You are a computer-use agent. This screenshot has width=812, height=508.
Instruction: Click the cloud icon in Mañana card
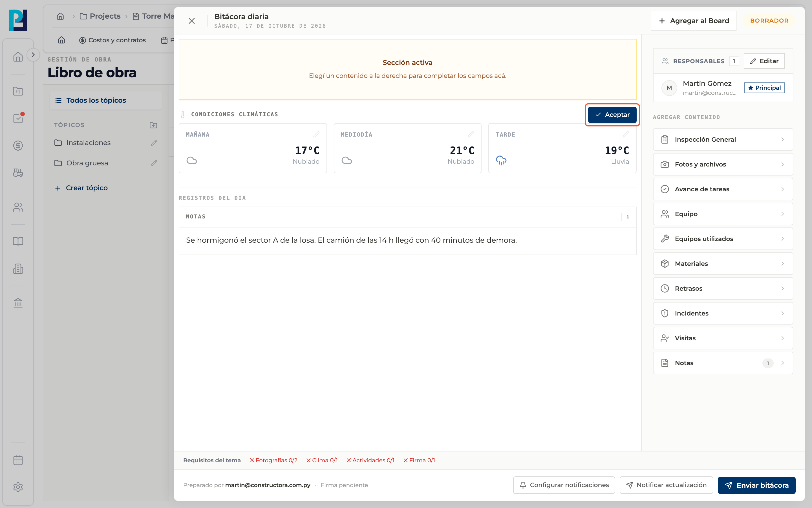pos(192,161)
